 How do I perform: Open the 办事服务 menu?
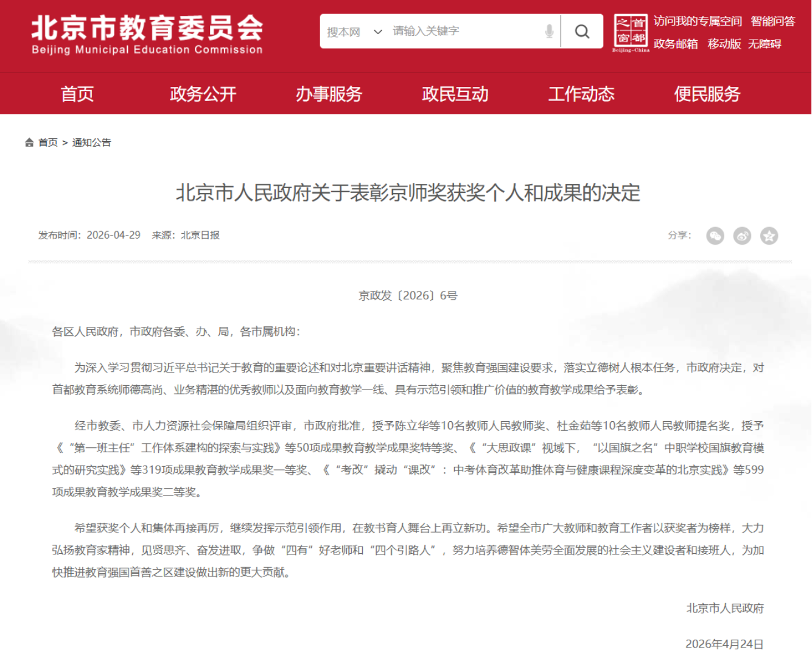pyautogui.click(x=329, y=94)
